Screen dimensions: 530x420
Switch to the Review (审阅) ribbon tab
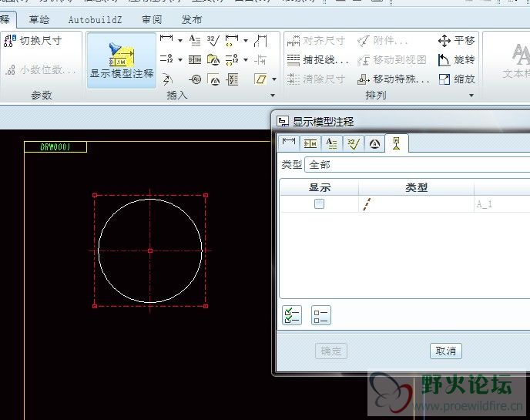pyautogui.click(x=152, y=19)
